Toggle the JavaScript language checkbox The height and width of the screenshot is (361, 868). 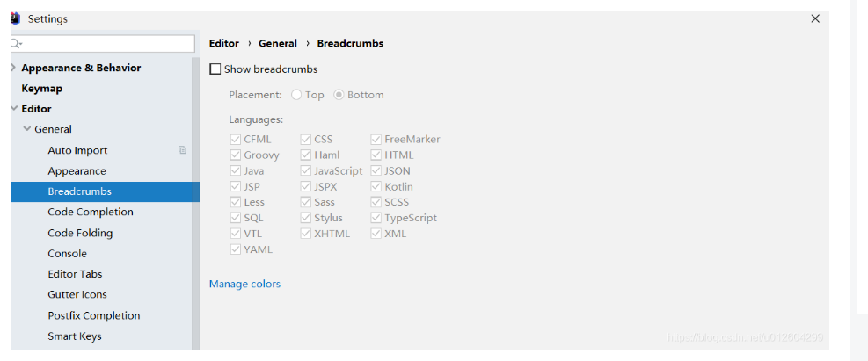tap(305, 170)
